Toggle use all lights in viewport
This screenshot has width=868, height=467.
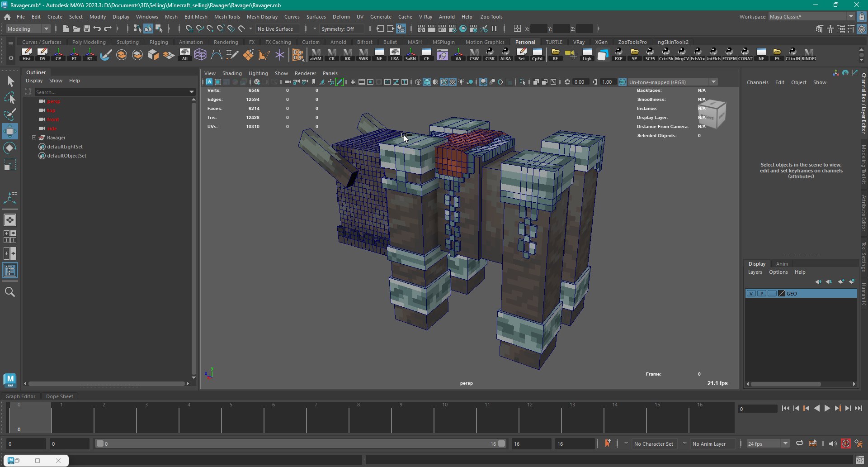coord(461,82)
